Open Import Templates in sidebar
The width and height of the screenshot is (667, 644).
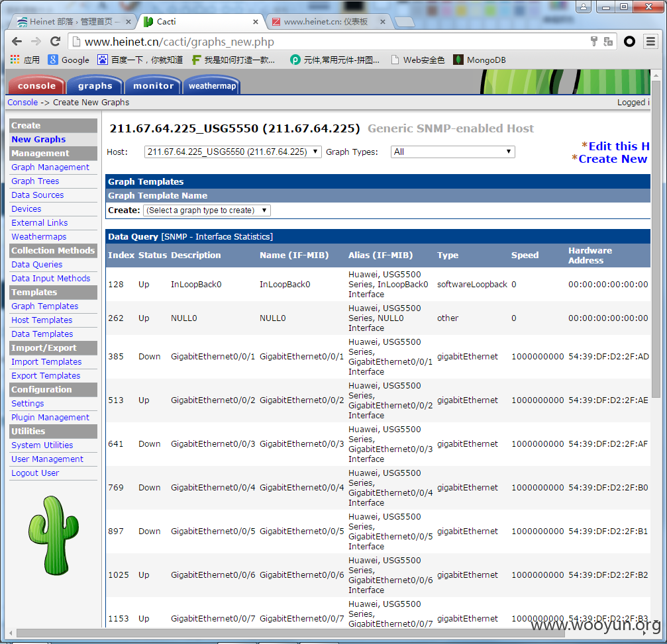46,361
